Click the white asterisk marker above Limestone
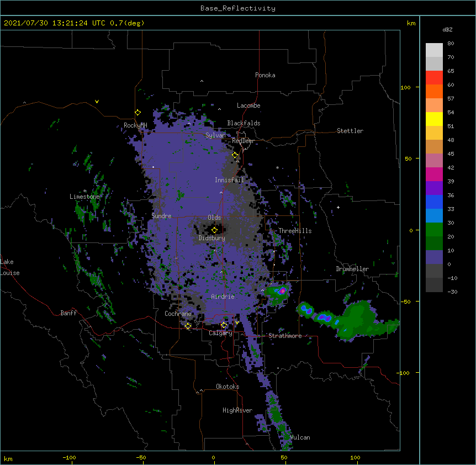 point(85,191)
